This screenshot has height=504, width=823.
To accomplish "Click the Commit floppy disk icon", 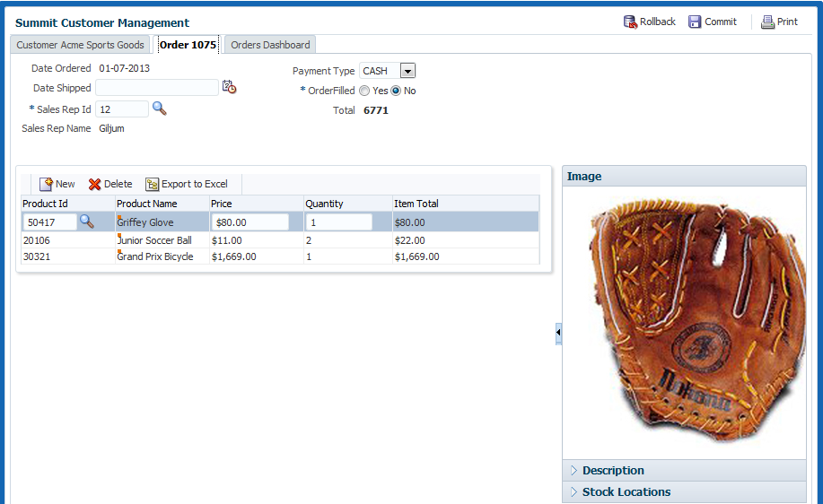I will click(x=695, y=22).
